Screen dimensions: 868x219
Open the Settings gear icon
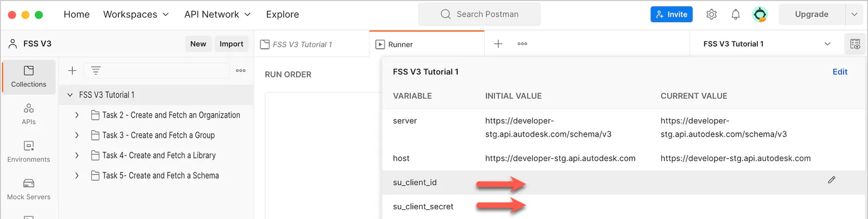click(x=711, y=15)
